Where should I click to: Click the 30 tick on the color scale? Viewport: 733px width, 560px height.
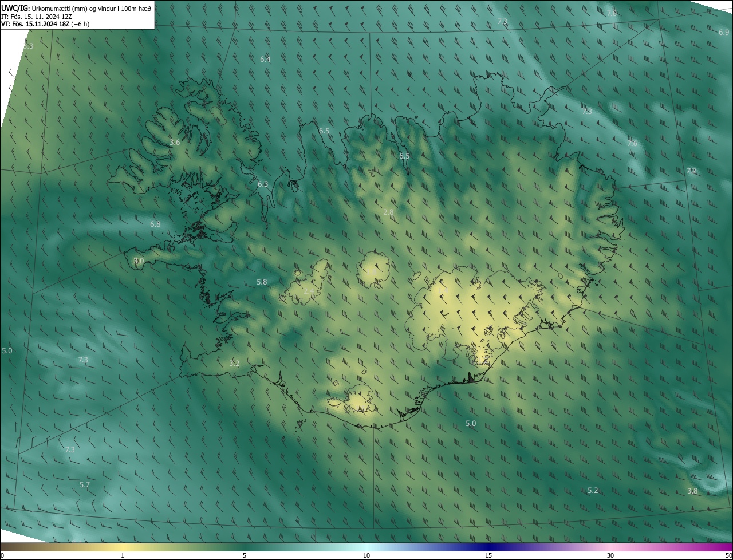(610, 556)
